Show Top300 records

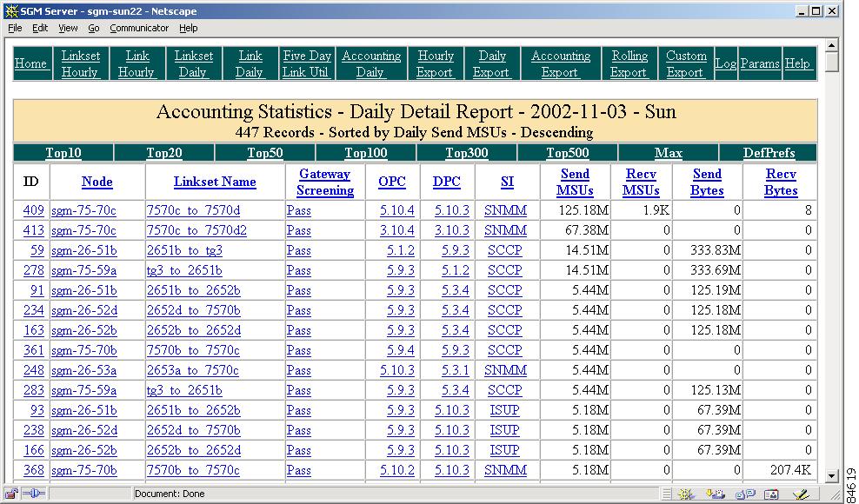point(467,153)
